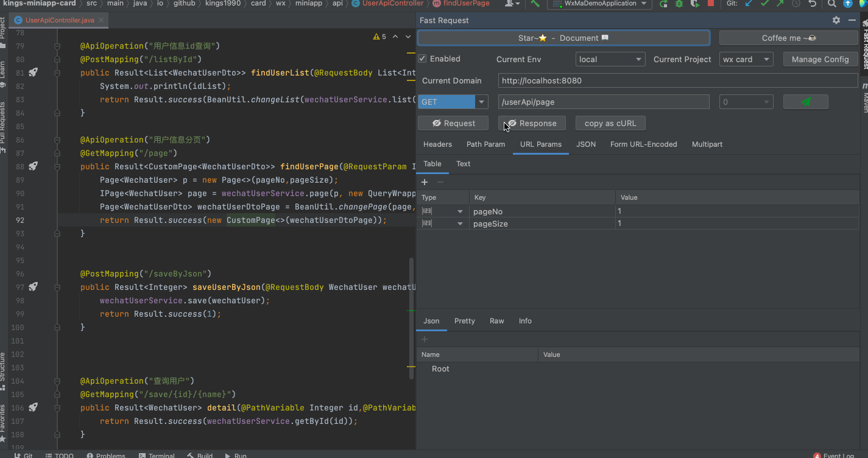Screen dimensions: 868x458
Task: Click the hammer Build Project icon
Action: coord(535,4)
